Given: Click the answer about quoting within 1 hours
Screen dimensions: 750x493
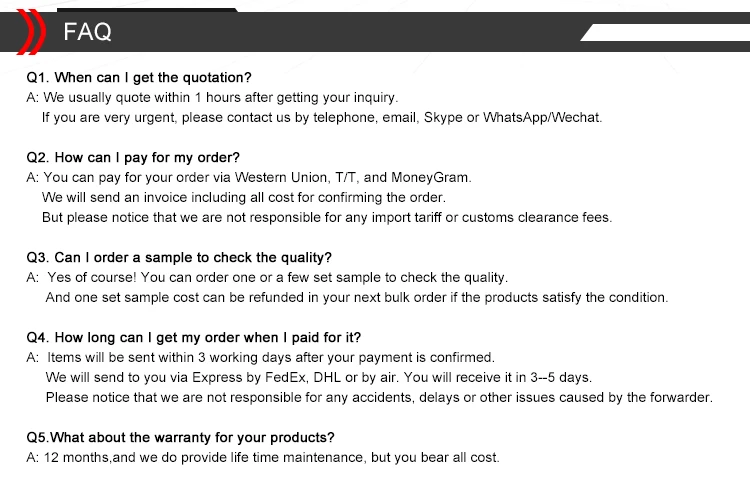Looking at the screenshot, I should click(x=212, y=97).
